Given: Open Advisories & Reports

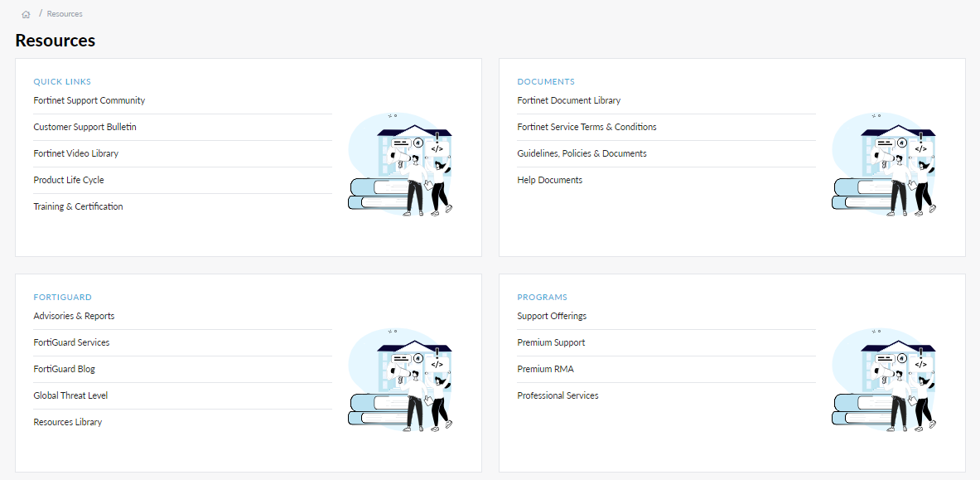Looking at the screenshot, I should [74, 316].
